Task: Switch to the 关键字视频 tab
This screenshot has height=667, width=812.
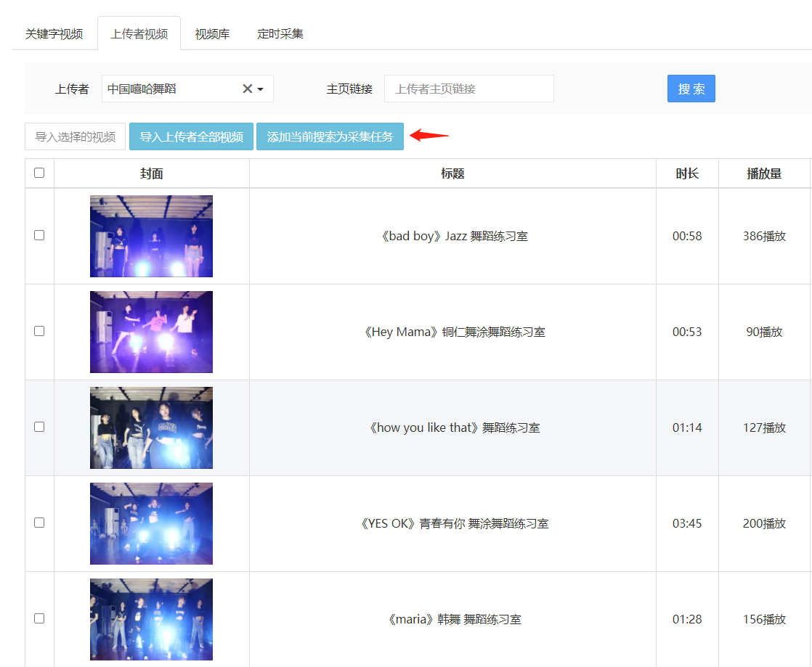Action: click(x=54, y=34)
